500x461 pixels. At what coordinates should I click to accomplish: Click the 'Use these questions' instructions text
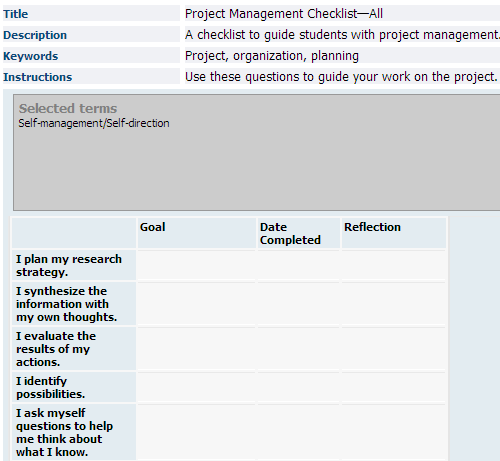pos(341,77)
